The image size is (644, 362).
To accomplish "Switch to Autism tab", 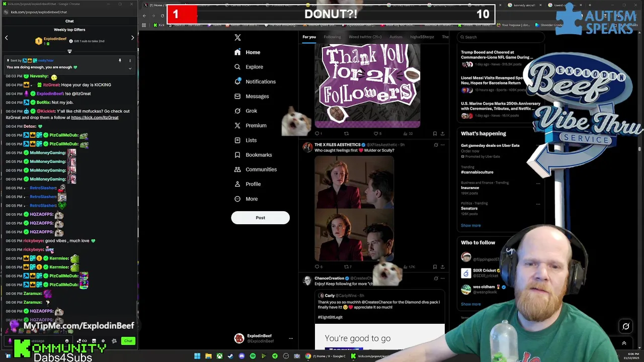I will click(395, 37).
